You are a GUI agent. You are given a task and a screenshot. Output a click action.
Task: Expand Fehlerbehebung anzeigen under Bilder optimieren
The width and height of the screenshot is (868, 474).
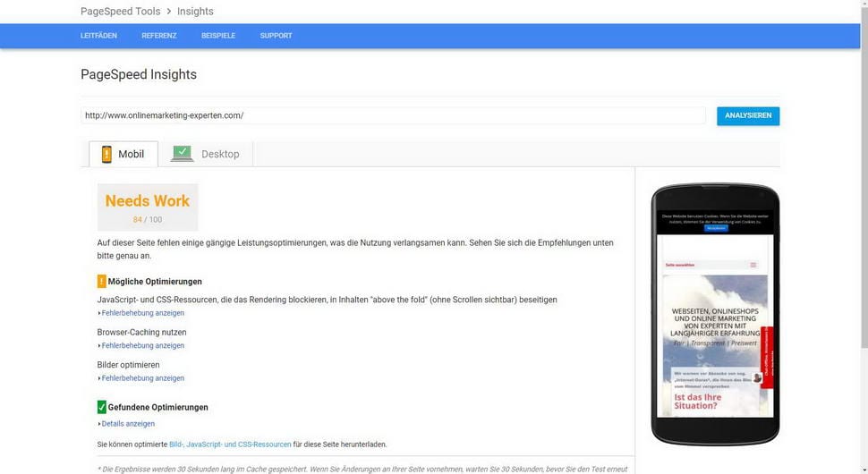[x=141, y=378]
